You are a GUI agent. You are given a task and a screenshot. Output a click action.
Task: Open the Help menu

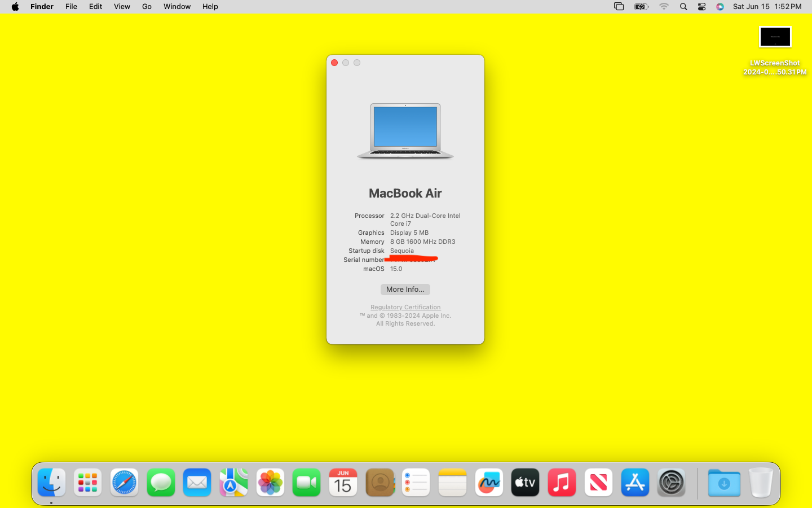pos(210,7)
